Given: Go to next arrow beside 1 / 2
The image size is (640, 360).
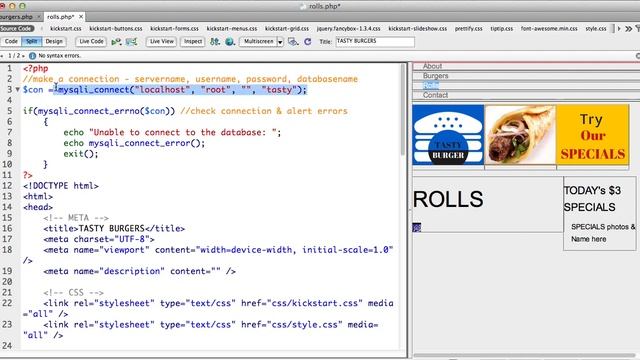Looking at the screenshot, I should click(x=23, y=56).
